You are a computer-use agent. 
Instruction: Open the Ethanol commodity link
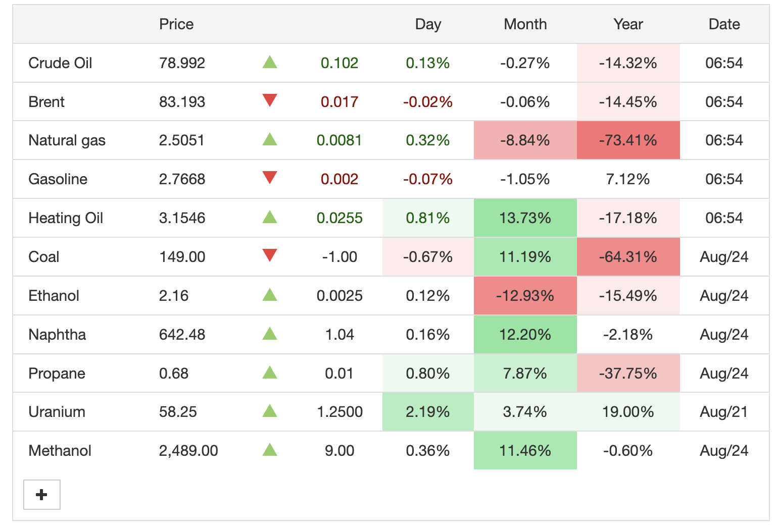54,296
